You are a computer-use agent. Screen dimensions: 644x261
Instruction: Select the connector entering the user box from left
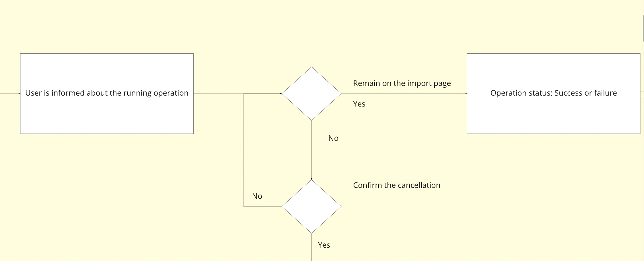pos(9,94)
